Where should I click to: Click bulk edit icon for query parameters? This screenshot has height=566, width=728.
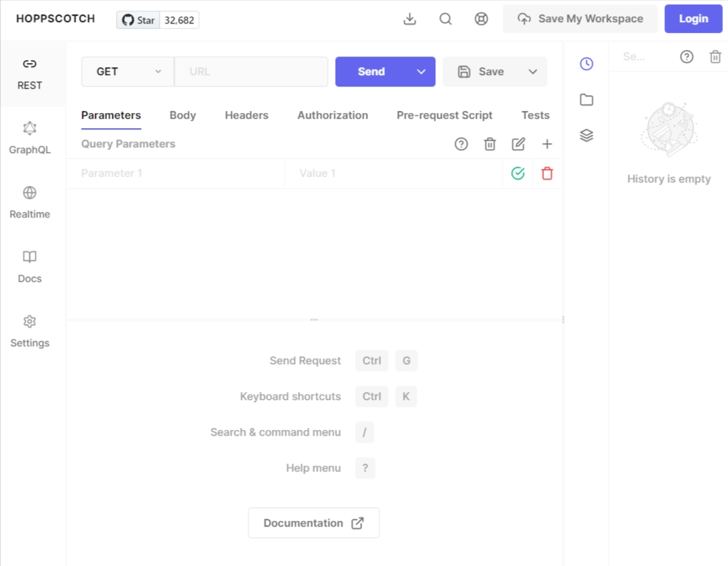coord(518,144)
